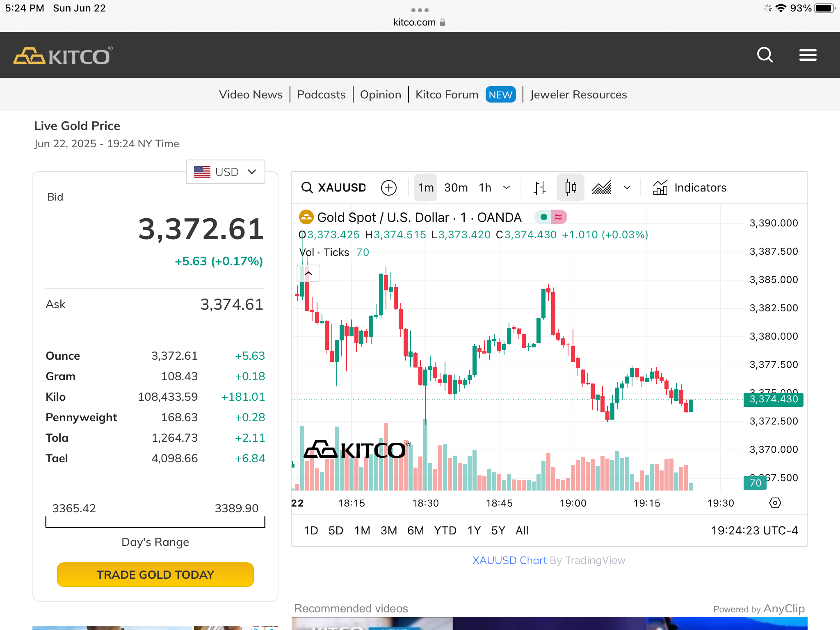Click the Ask value 3,374.61
840x630 pixels.
[x=232, y=305]
